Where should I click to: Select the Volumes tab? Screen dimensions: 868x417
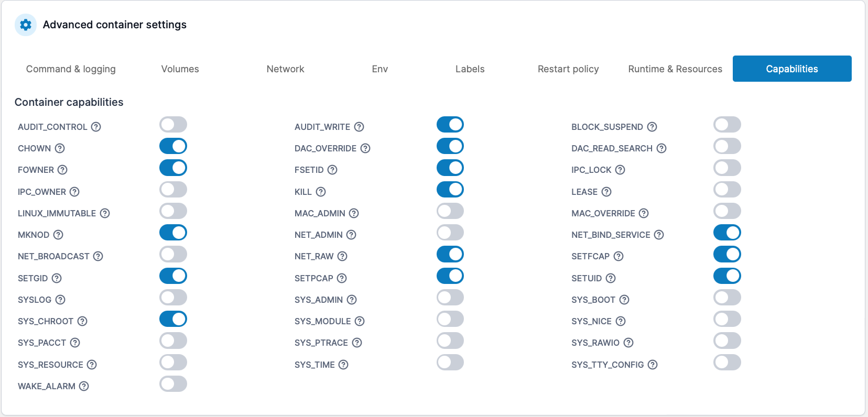[x=180, y=69]
